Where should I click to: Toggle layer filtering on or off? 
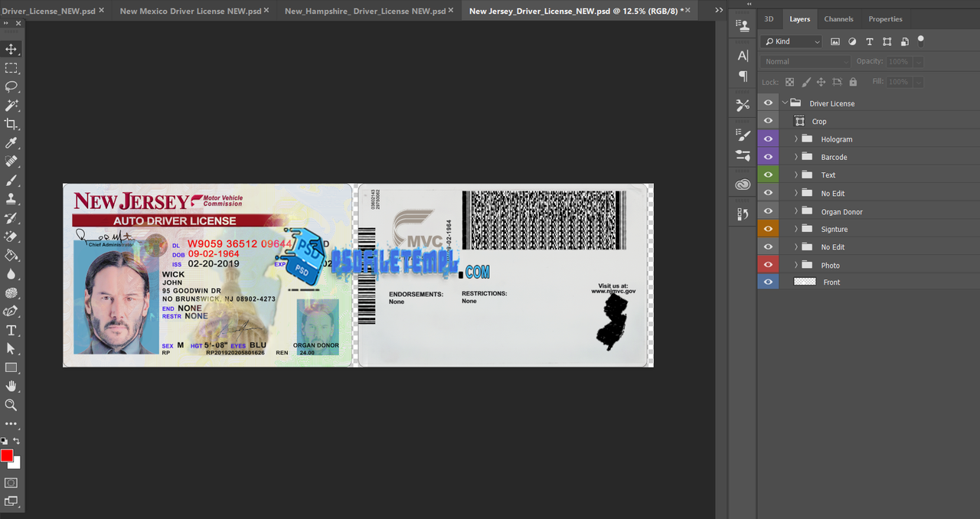[x=921, y=41]
